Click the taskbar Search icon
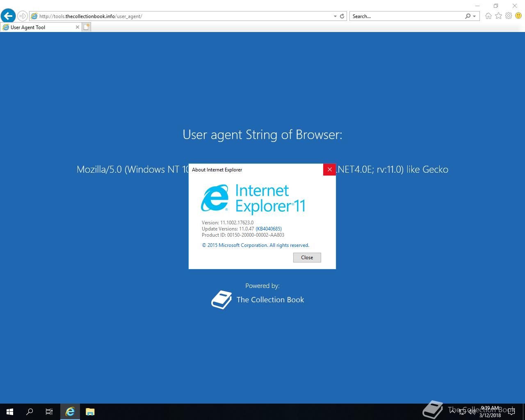This screenshot has width=525, height=420. coord(30,412)
